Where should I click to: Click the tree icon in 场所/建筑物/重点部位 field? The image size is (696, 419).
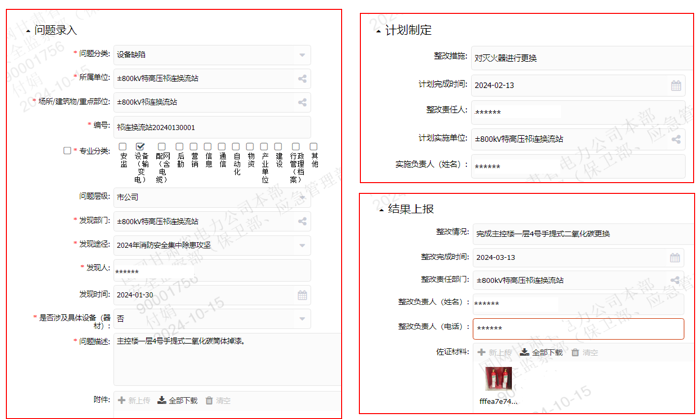pos(302,102)
